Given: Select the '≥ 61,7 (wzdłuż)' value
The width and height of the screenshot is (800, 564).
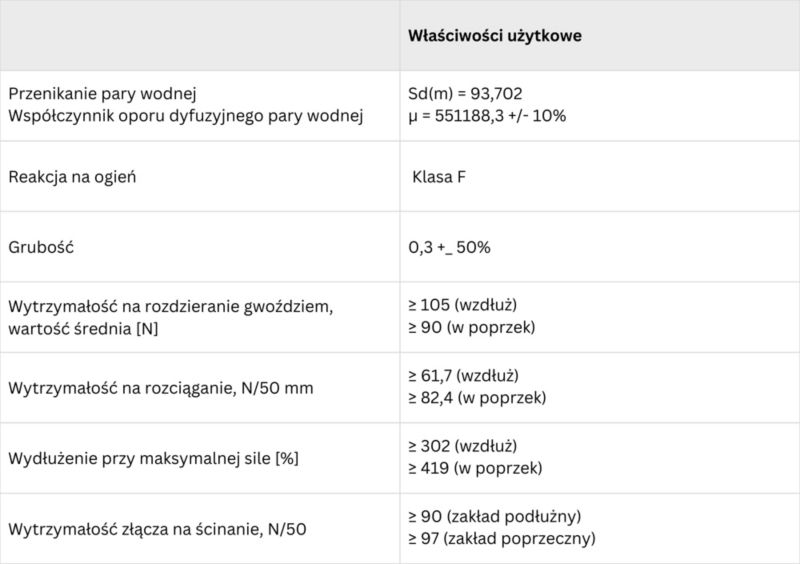Looking at the screenshot, I should tap(463, 376).
